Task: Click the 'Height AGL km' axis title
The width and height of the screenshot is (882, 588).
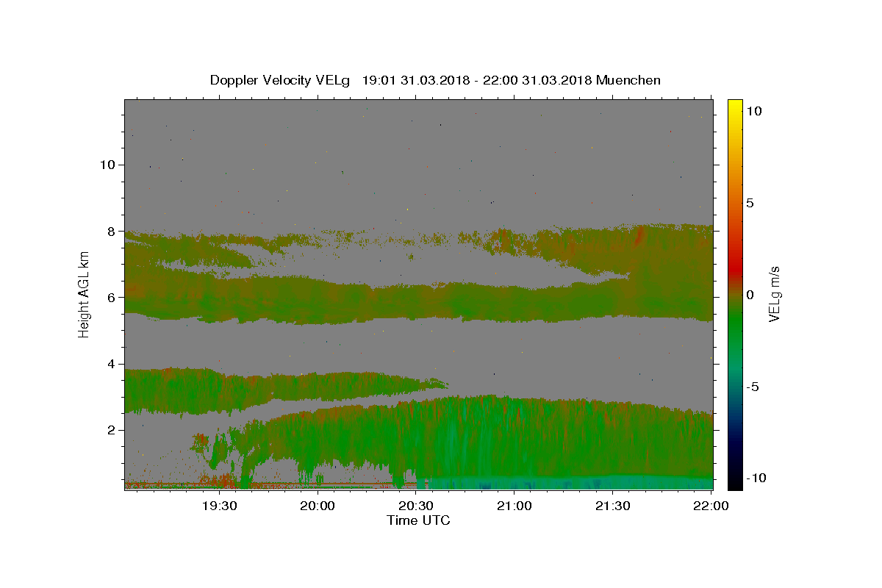Action: (85, 295)
